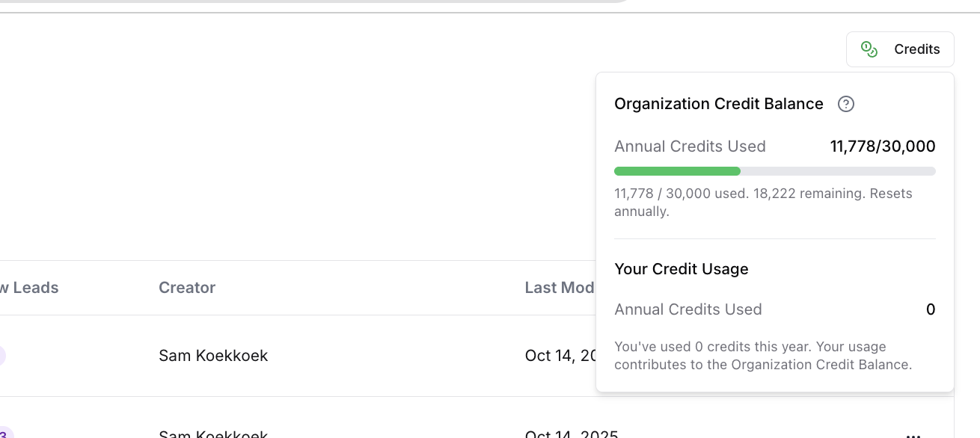Click the Organization Credit Balance title

point(719,104)
